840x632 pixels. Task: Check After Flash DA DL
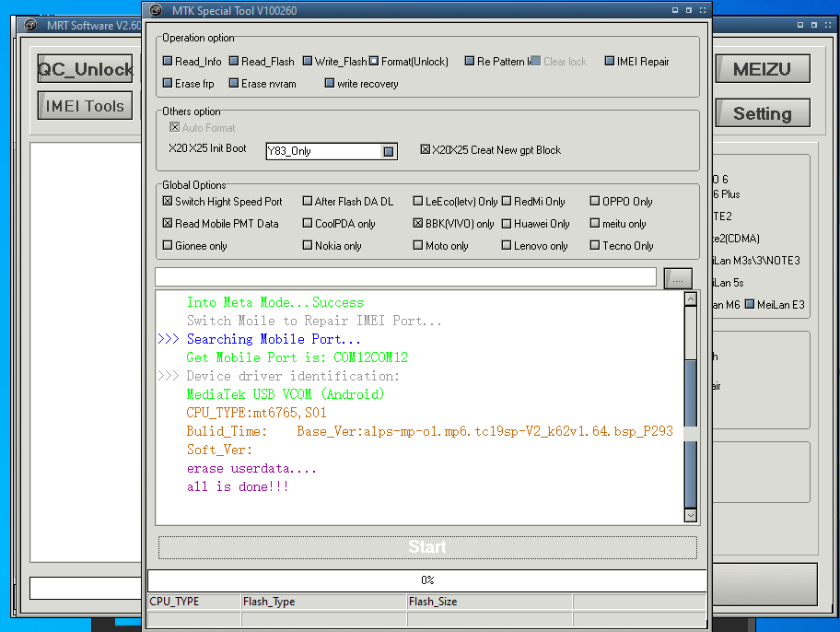(x=308, y=201)
